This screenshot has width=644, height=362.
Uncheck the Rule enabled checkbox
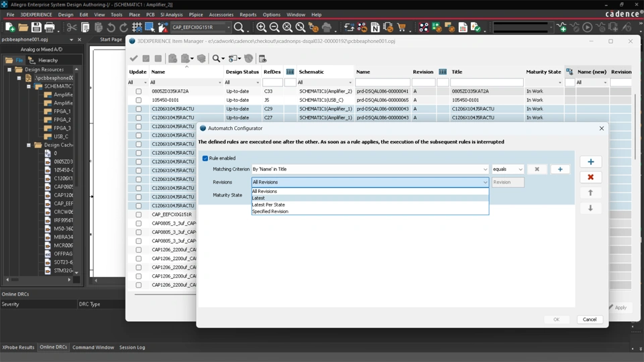pyautogui.click(x=205, y=158)
